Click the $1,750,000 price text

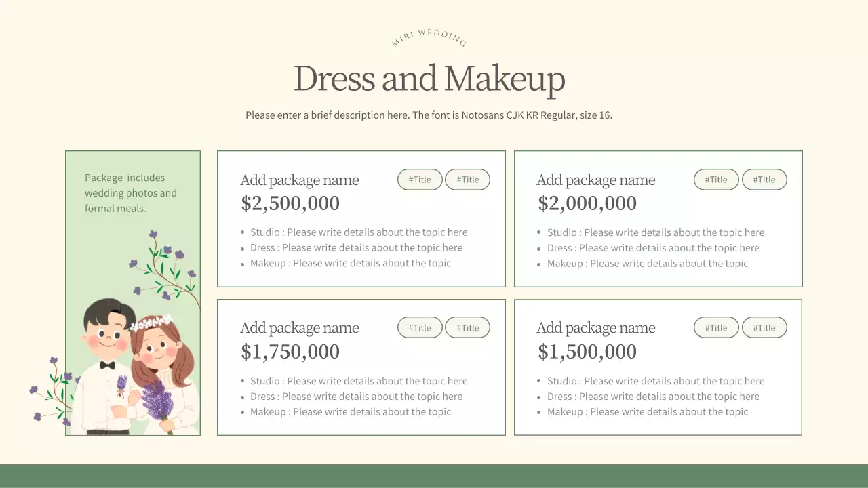290,351
